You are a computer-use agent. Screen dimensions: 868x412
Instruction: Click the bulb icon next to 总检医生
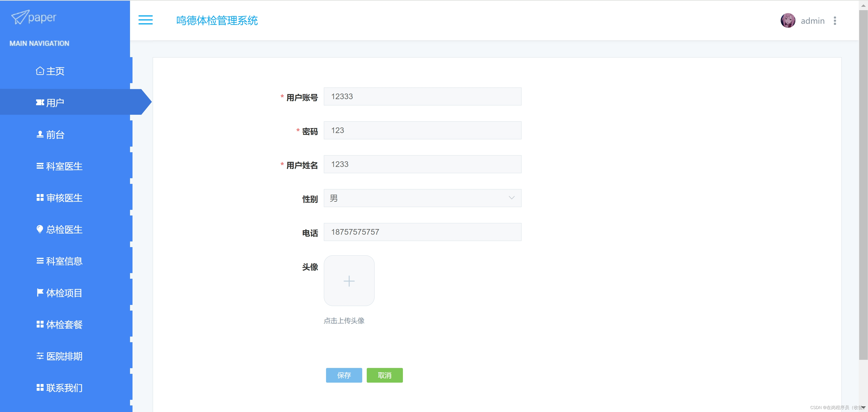[40, 229]
